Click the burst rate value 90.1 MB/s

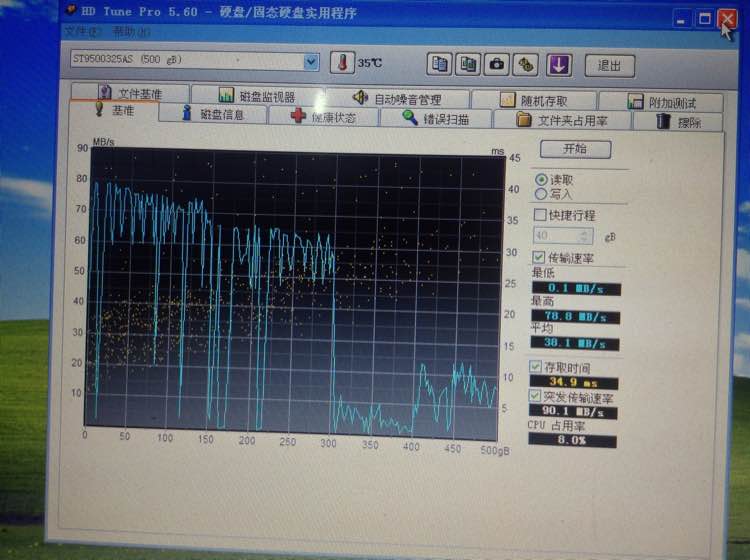click(x=573, y=412)
